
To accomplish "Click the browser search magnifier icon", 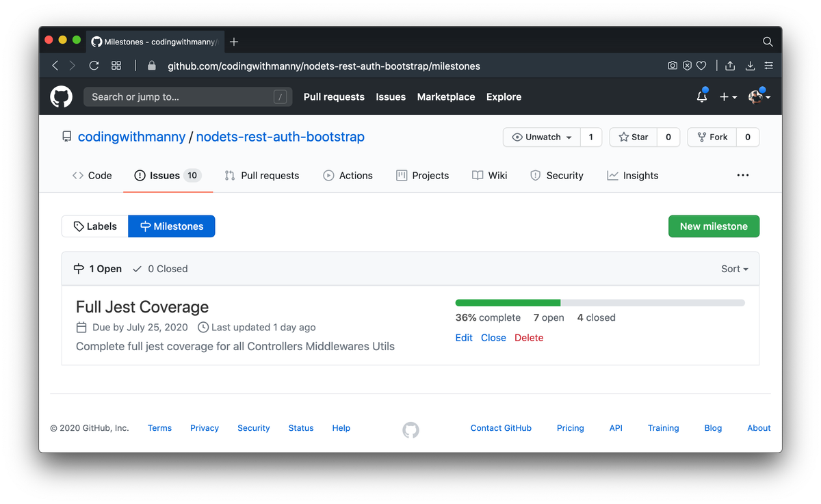I will click(x=768, y=42).
